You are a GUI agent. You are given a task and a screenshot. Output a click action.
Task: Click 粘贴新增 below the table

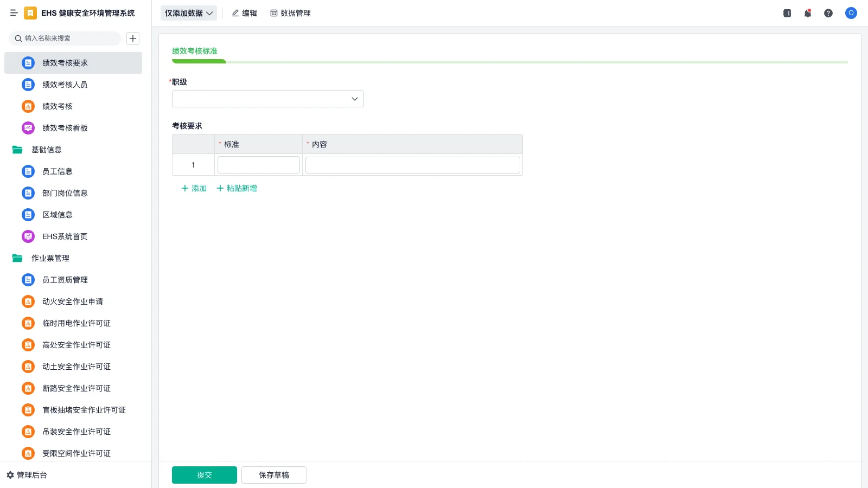(x=237, y=188)
